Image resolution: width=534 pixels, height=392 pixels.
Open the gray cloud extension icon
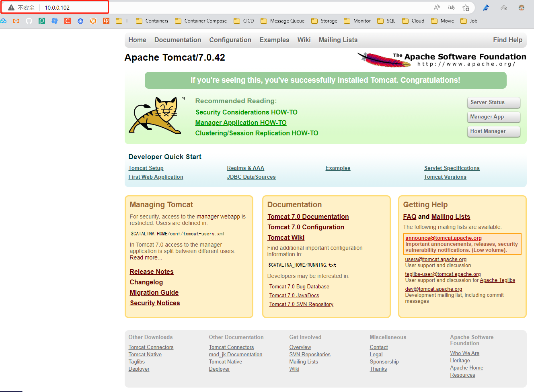pos(504,8)
